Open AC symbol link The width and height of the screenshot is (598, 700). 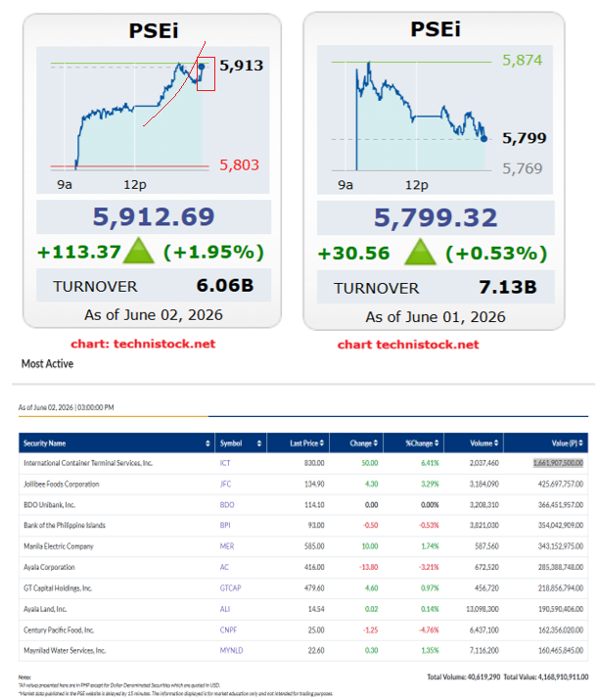pyautogui.click(x=224, y=568)
